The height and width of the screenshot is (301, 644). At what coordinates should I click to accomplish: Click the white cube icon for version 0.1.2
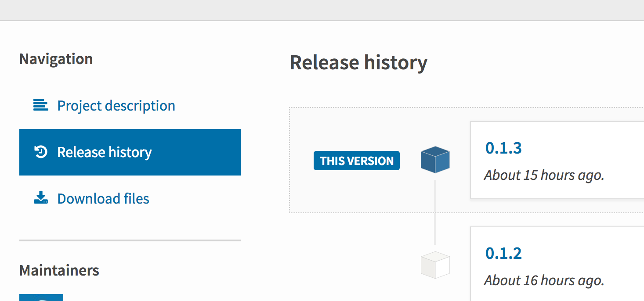click(x=434, y=264)
